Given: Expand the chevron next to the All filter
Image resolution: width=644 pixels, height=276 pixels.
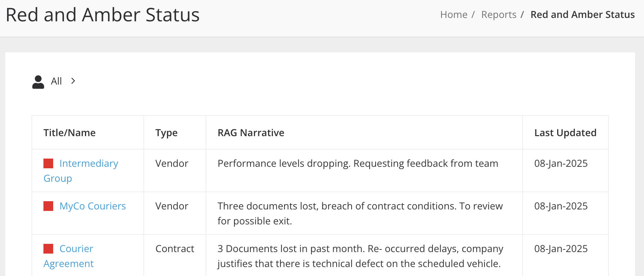Looking at the screenshot, I should point(73,81).
